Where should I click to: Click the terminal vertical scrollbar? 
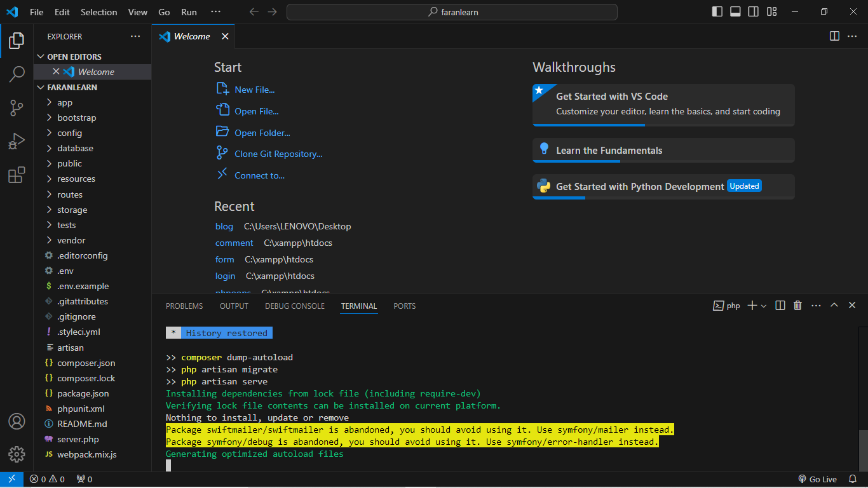pos(863,451)
